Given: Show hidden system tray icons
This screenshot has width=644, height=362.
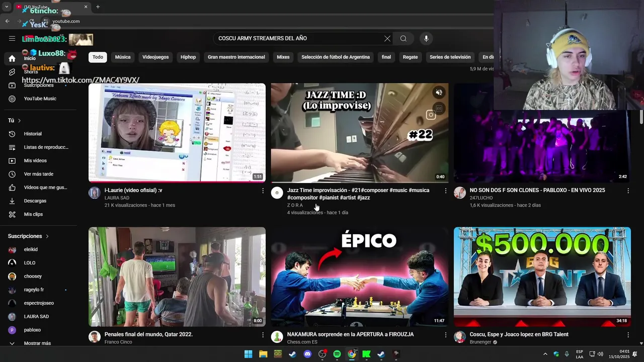Looking at the screenshot, I should click(545, 354).
